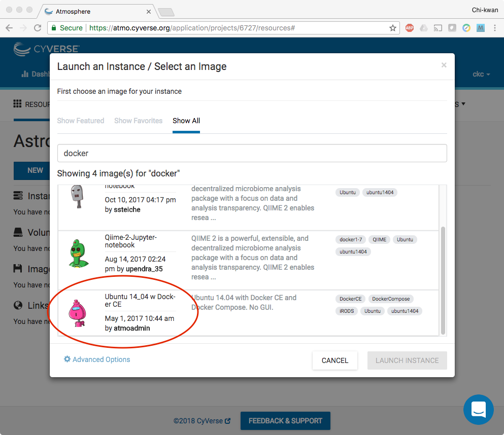
Task: Click the DockerCE tag
Action: [350, 299]
